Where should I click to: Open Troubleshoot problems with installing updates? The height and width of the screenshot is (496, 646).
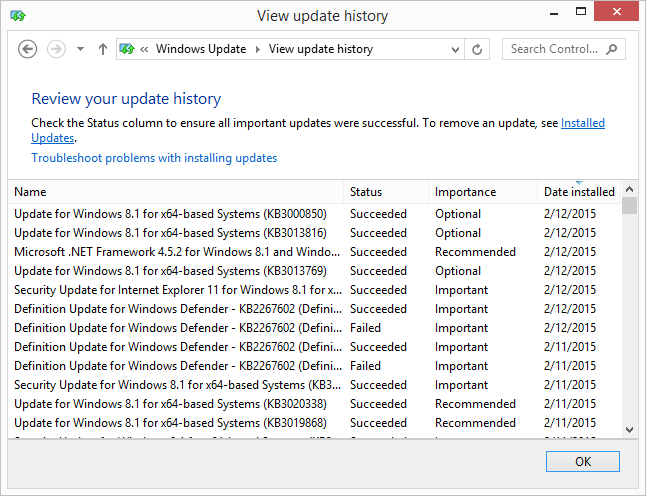154,158
